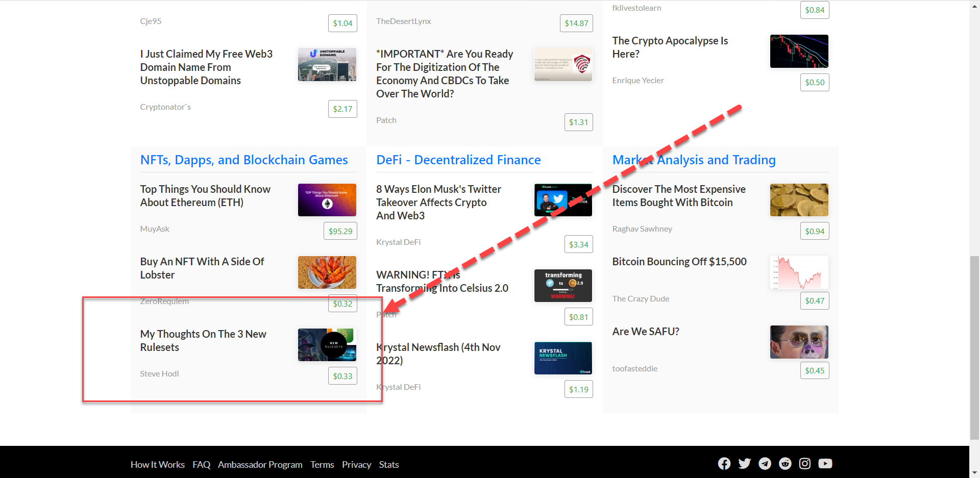Open article I Just Claimed My Free Web3 Domain Name

click(x=206, y=67)
